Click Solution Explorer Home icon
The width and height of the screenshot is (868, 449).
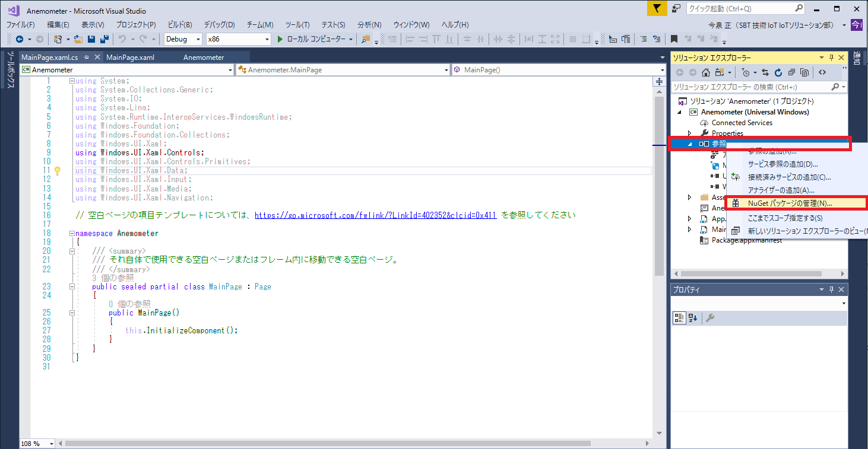coord(706,72)
